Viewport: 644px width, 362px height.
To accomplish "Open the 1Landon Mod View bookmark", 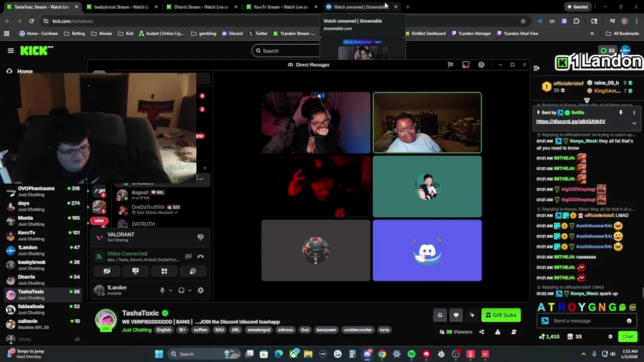I will pos(517,34).
